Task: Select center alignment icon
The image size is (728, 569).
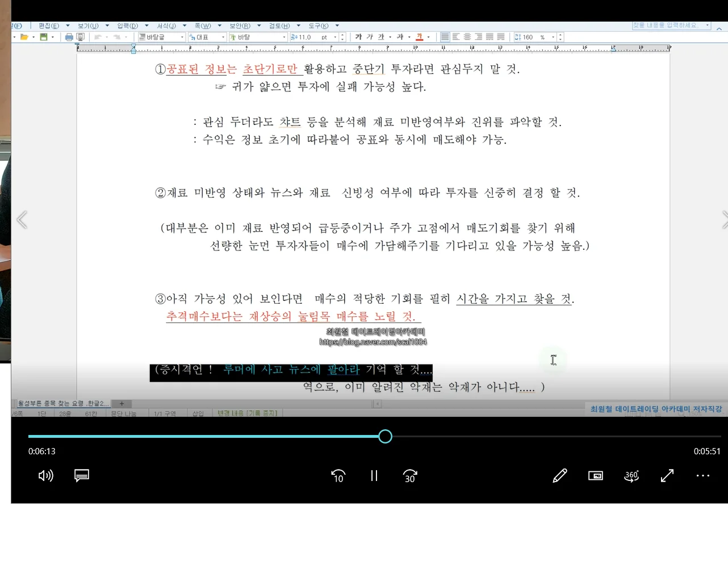Action: click(467, 37)
